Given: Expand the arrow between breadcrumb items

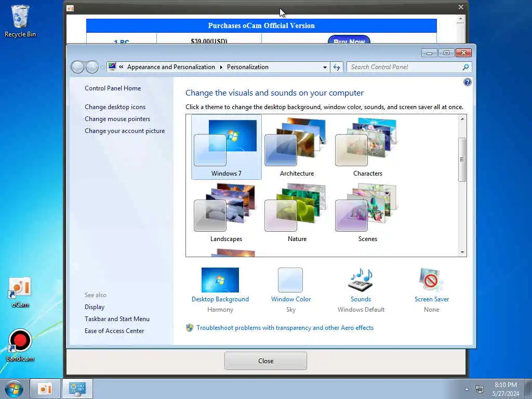Looking at the screenshot, I should coord(221,67).
